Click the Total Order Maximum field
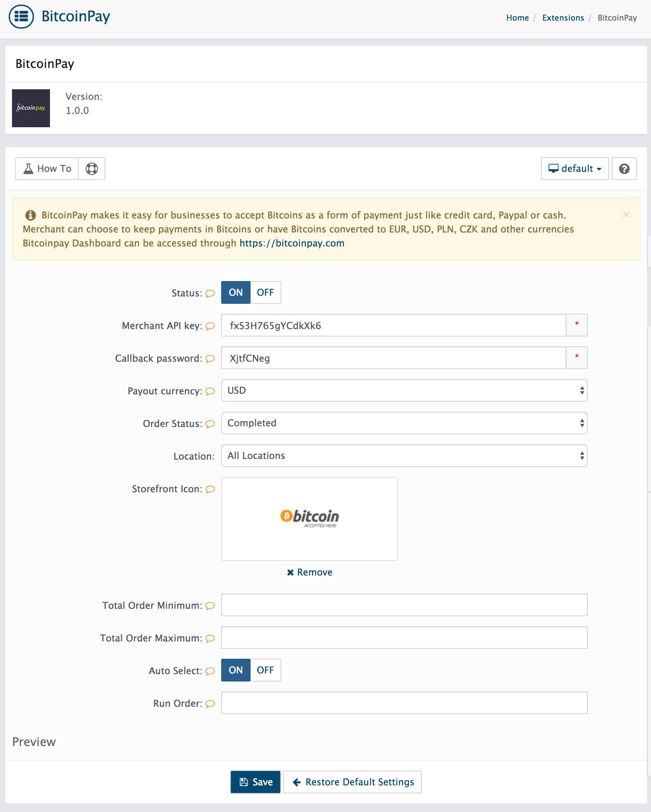651x812 pixels. coord(404,637)
